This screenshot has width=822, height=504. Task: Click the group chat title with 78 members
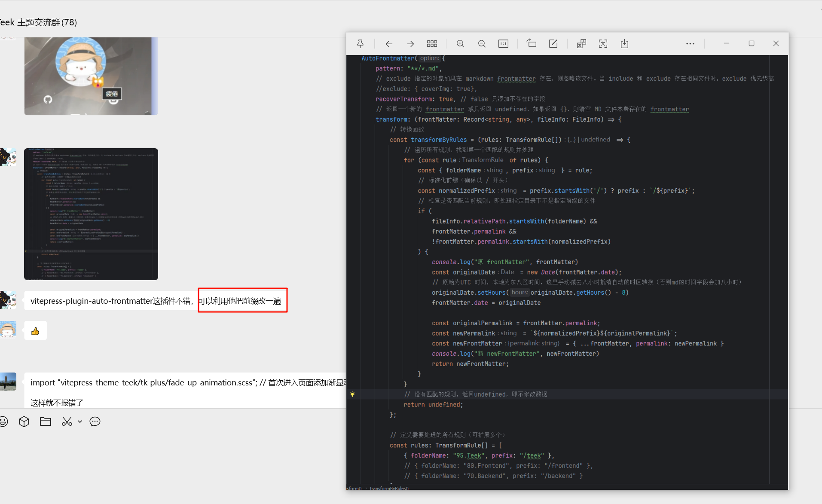pyautogui.click(x=38, y=22)
